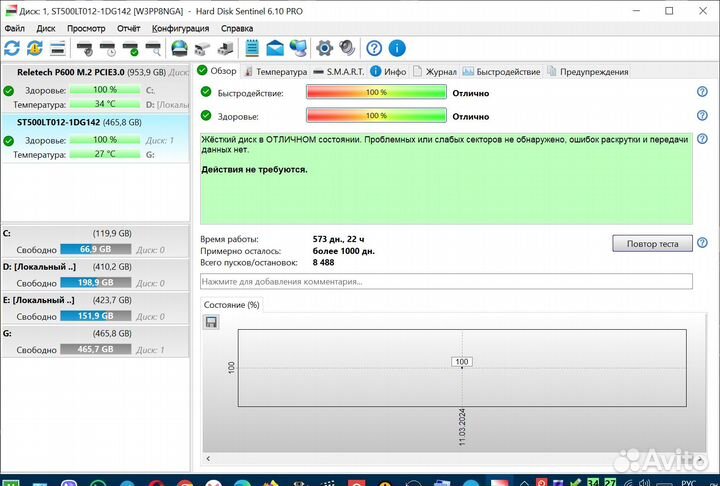Toggle the disk list panel toolbar icon
Screen dimensions: 720x486
pos(58,48)
